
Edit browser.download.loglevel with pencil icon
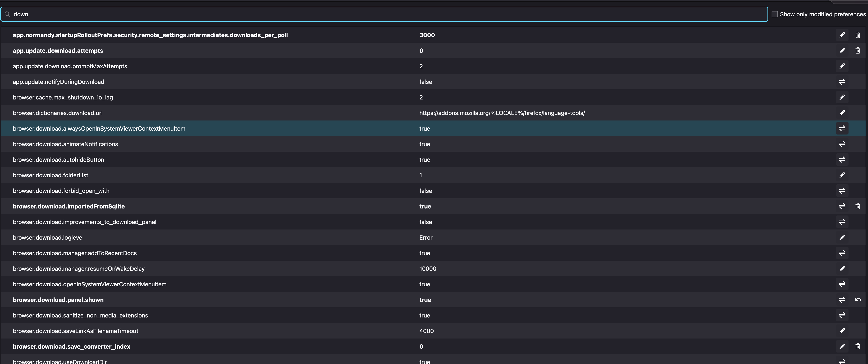pyautogui.click(x=842, y=237)
